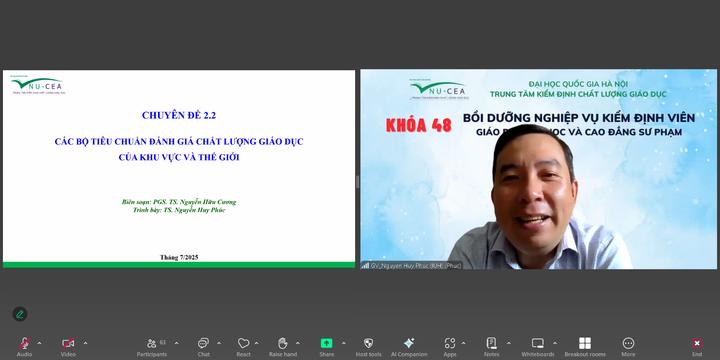
Task: Unmute the microphone with Audio button
Action: 24,347
